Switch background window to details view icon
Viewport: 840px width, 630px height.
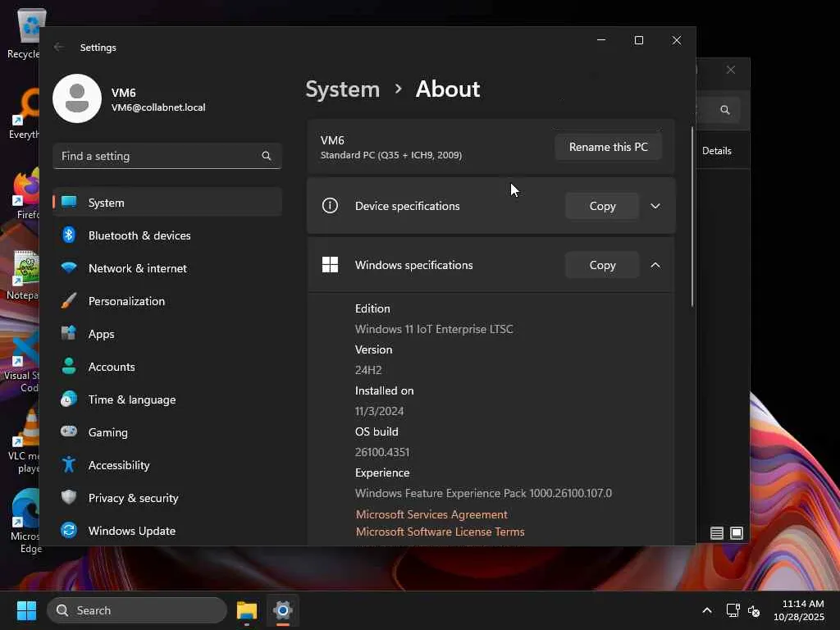717,533
